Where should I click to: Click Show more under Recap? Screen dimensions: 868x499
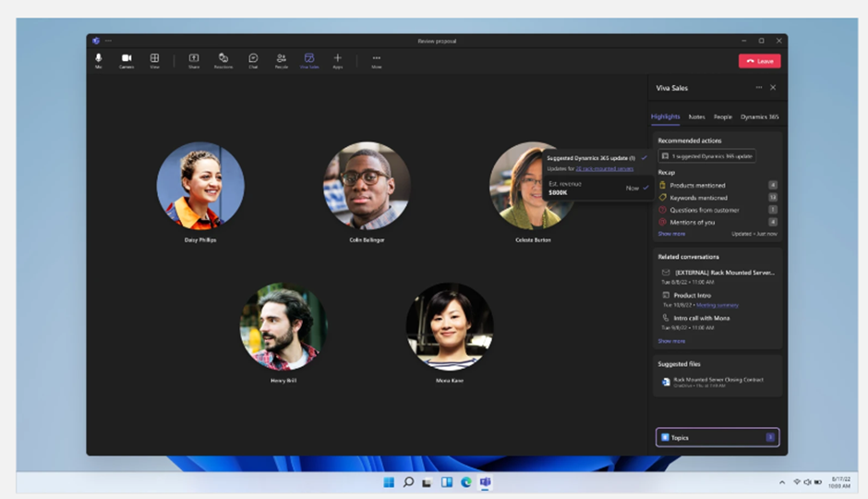click(671, 234)
